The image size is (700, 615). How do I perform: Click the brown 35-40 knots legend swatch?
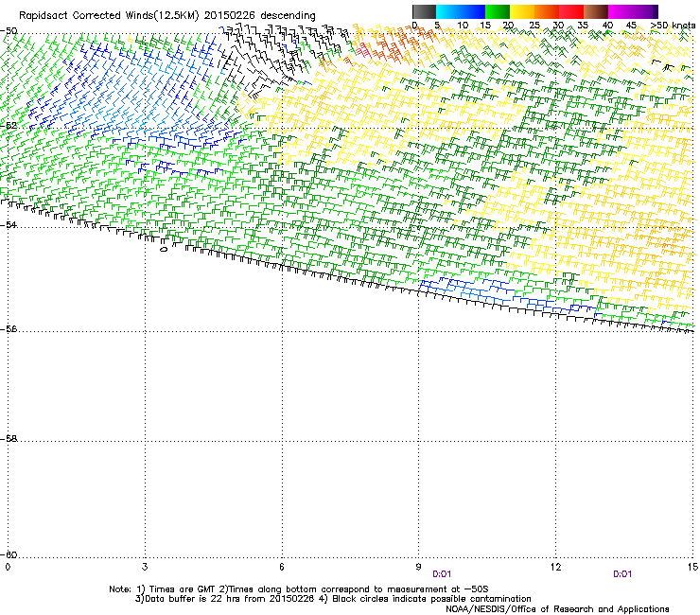pos(596,11)
